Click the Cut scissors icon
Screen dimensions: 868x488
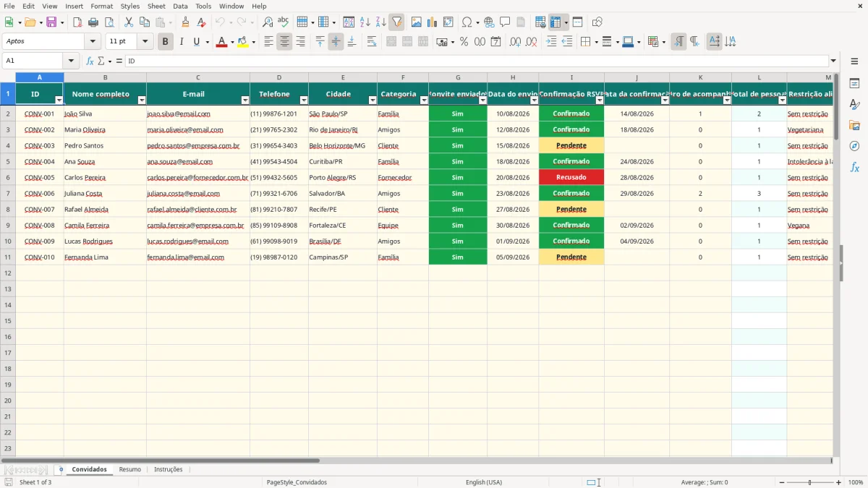[x=129, y=22]
